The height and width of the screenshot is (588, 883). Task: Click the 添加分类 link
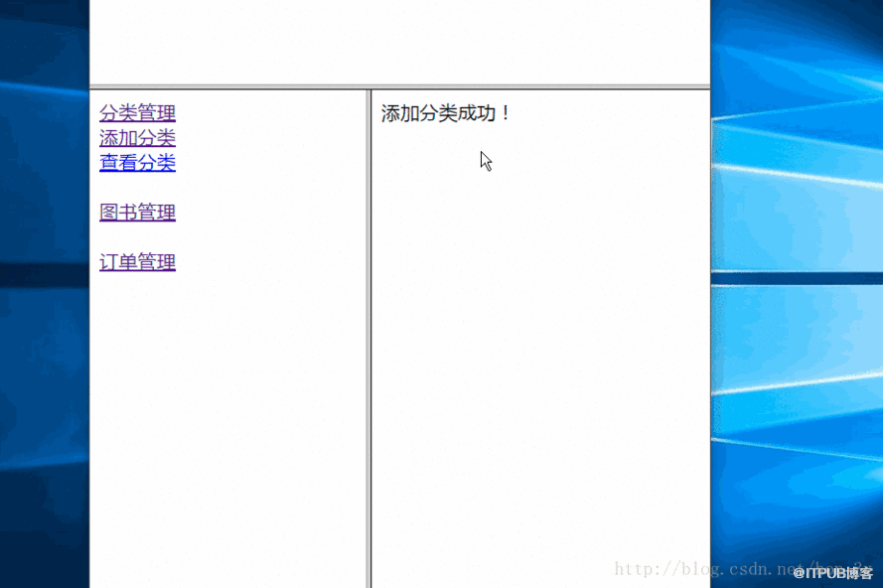point(137,138)
